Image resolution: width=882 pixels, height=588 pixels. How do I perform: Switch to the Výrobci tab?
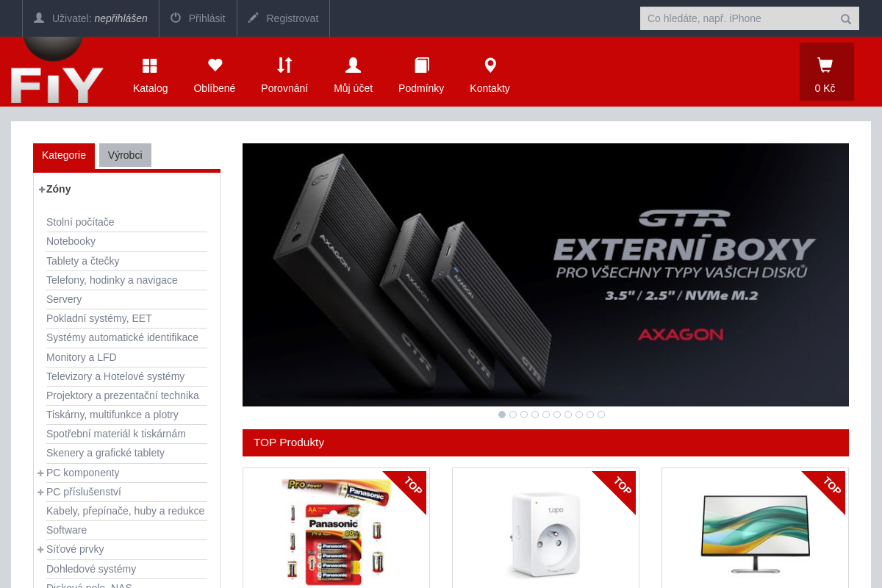click(125, 155)
